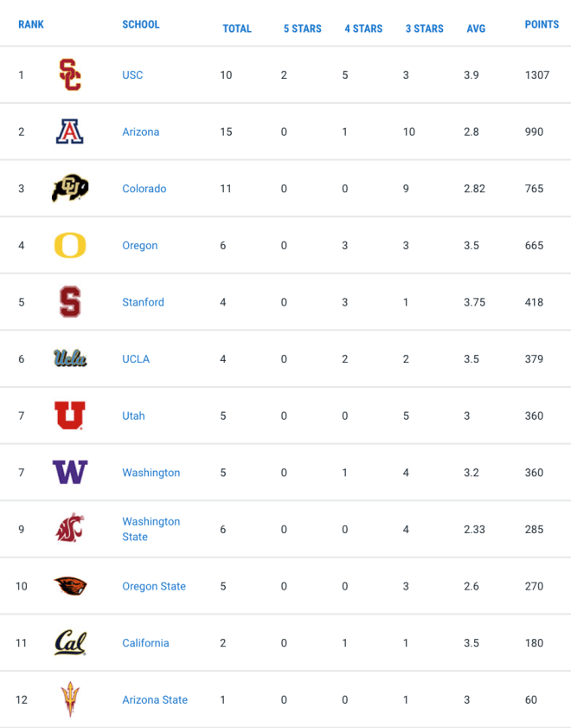
Task: Click the Oregon yellow O logo
Action: tap(70, 245)
